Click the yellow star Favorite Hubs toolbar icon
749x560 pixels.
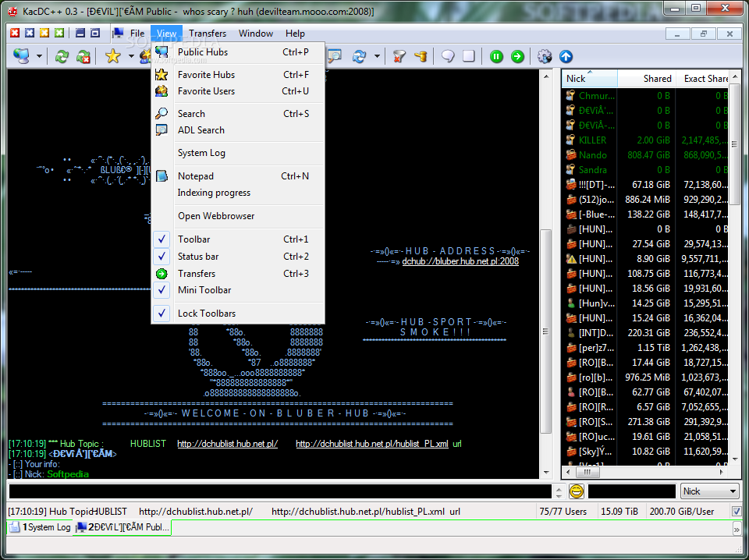click(112, 56)
